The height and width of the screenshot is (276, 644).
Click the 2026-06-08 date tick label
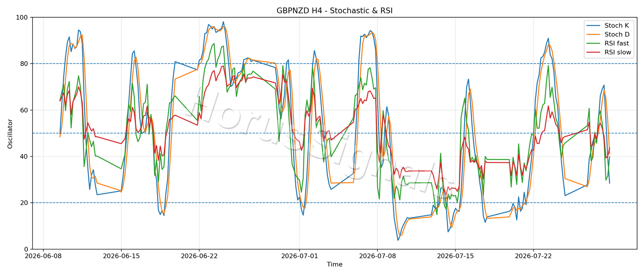43,255
